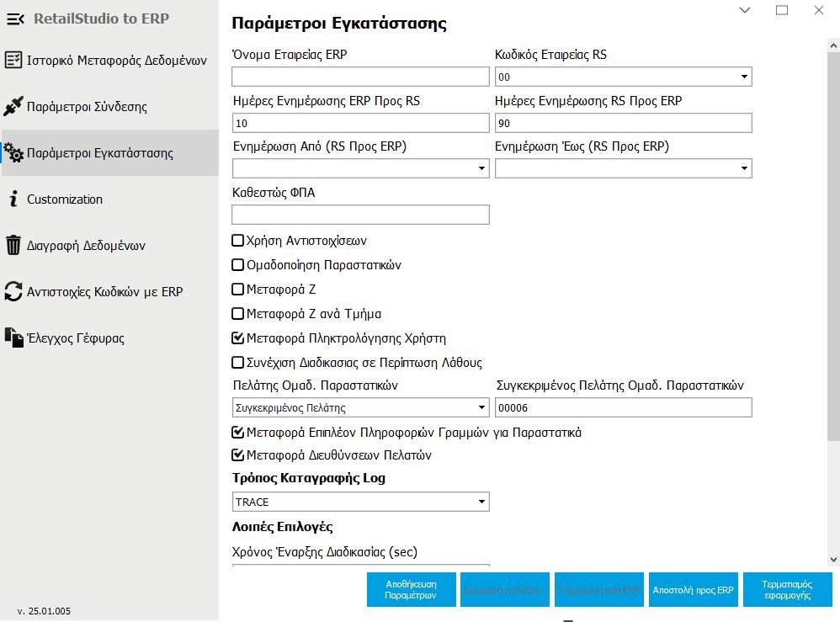Uncheck Μεταφορά Διευθύνσεων Πελατών
Image resolution: width=840 pixels, height=622 pixels.
(238, 455)
